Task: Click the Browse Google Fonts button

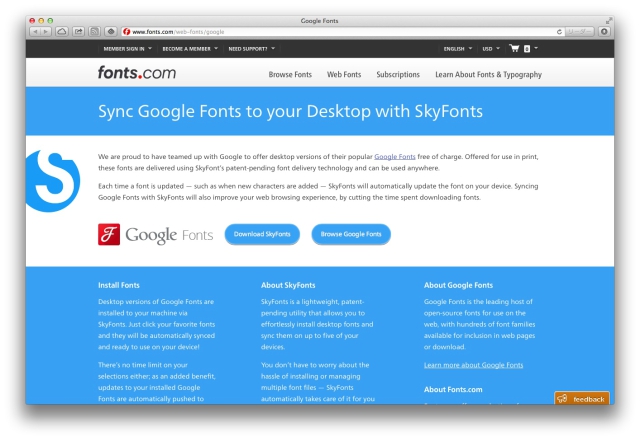Action: [351, 234]
